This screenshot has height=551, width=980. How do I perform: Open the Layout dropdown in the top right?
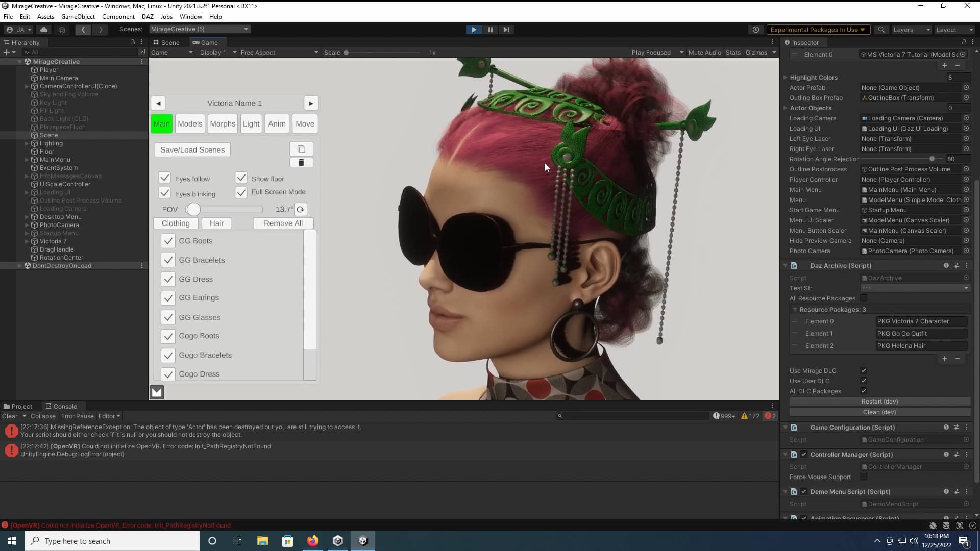pyautogui.click(x=953, y=29)
